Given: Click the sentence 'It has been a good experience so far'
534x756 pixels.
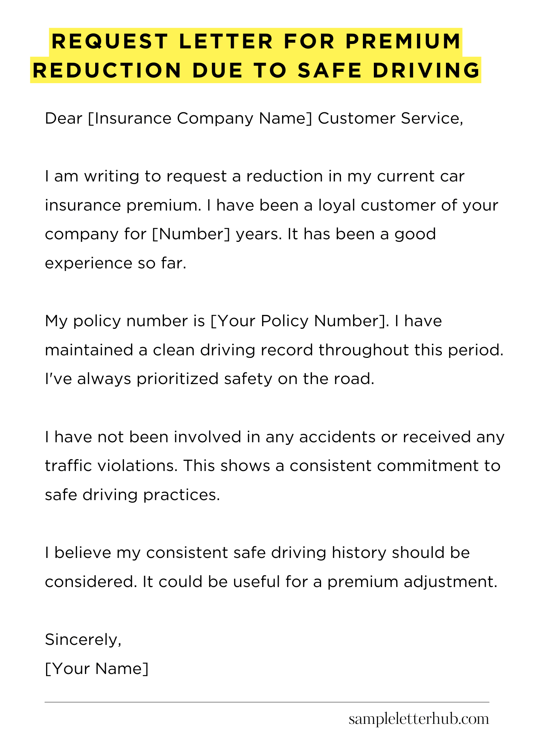Looking at the screenshot, I should click(x=362, y=234).
